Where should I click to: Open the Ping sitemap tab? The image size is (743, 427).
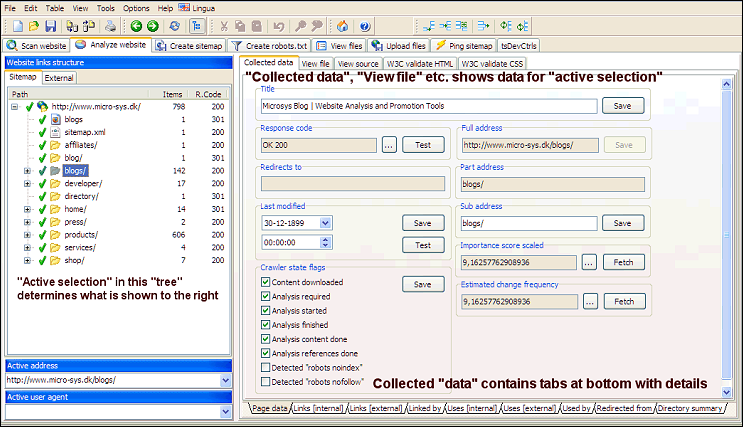click(x=464, y=45)
